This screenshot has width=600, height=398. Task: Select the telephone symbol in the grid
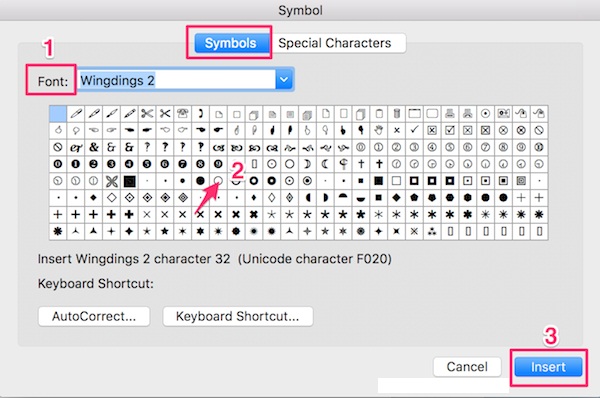point(183,113)
